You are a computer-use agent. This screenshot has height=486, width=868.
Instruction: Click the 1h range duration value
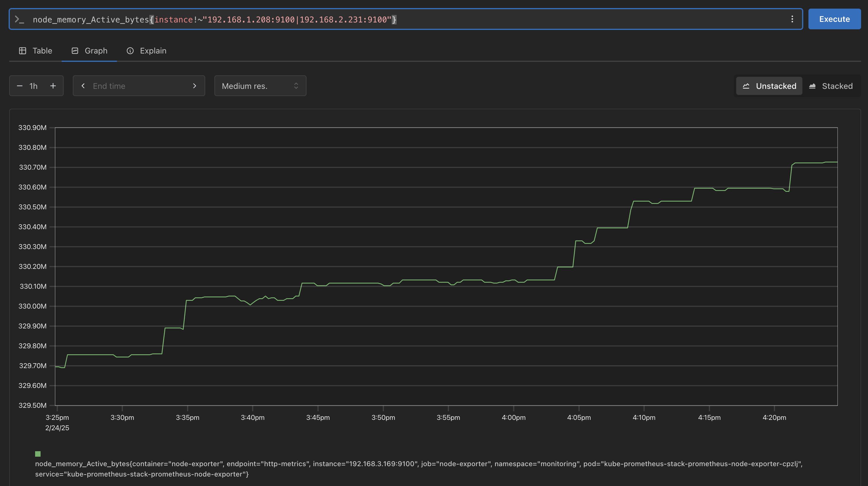[33, 86]
